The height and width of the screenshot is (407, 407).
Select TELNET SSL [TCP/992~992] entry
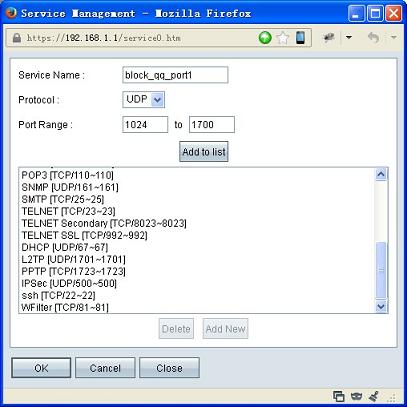[84, 235]
